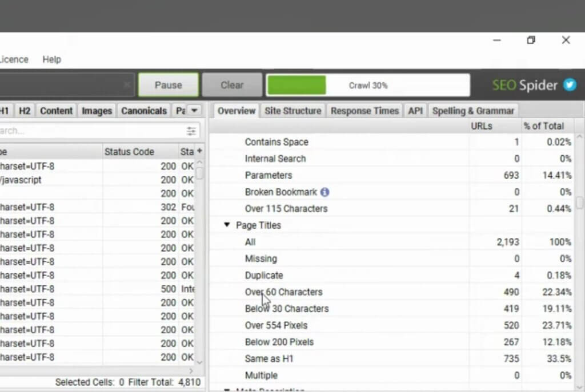This screenshot has height=392, width=585.
Task: Select the Internal Search filter row
Action: (x=391, y=159)
